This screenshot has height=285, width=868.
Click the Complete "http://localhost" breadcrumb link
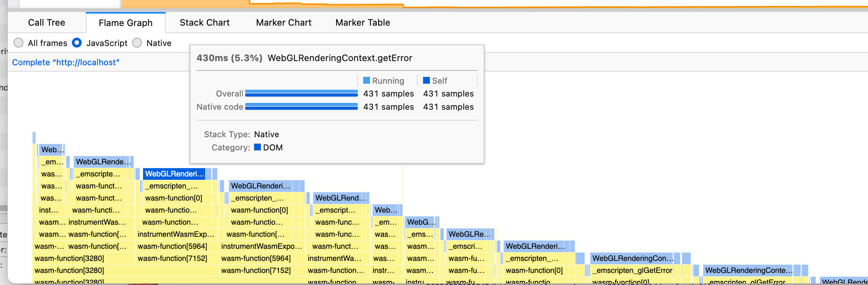[x=66, y=62]
